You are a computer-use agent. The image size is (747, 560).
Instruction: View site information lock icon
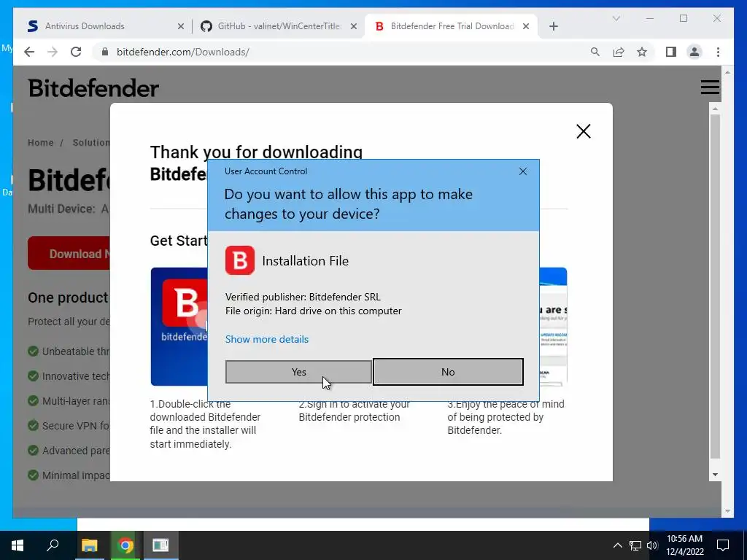(x=105, y=52)
